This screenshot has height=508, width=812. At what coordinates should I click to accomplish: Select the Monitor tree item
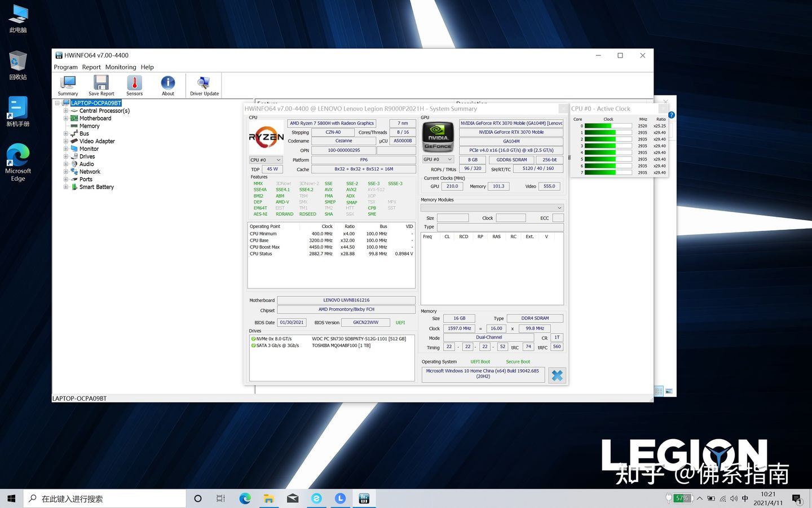click(89, 149)
